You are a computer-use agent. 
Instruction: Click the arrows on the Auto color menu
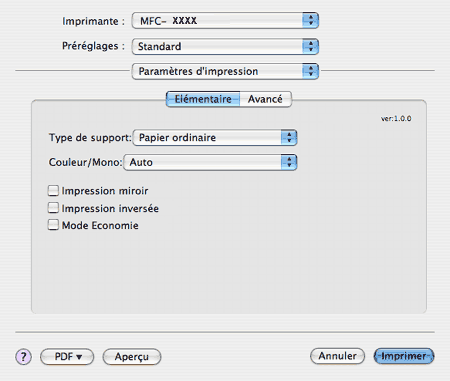[289, 162]
